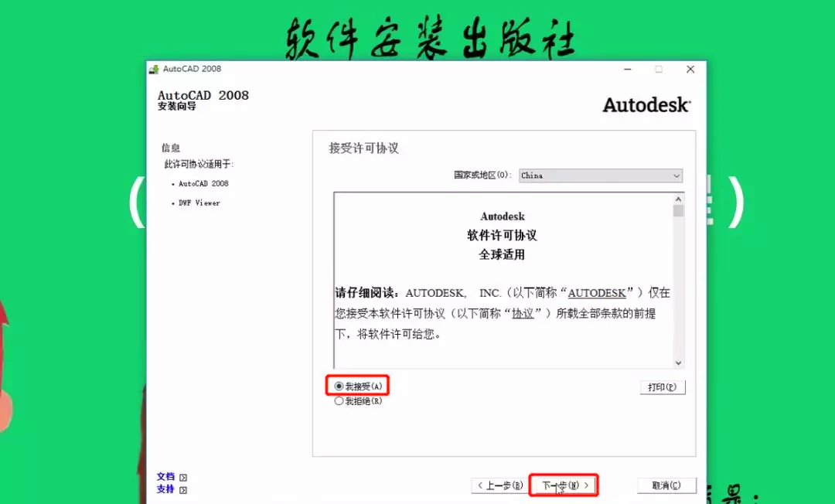Open the 支持 support link
The width and height of the screenshot is (835, 504).
tap(165, 489)
